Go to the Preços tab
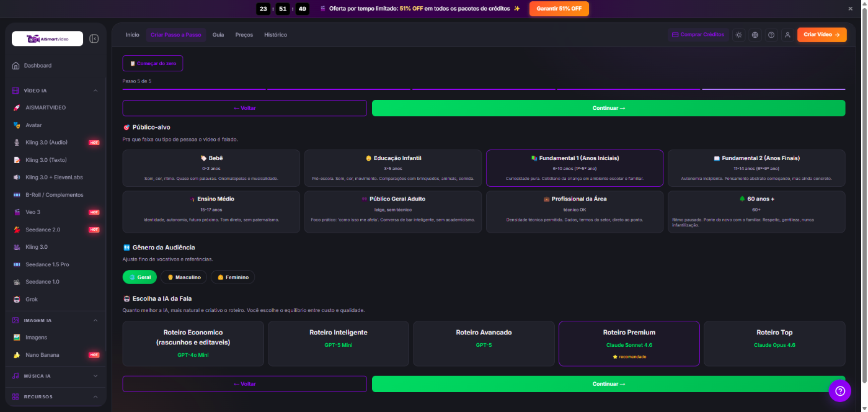Screen dimensions: 868x412 point(244,35)
